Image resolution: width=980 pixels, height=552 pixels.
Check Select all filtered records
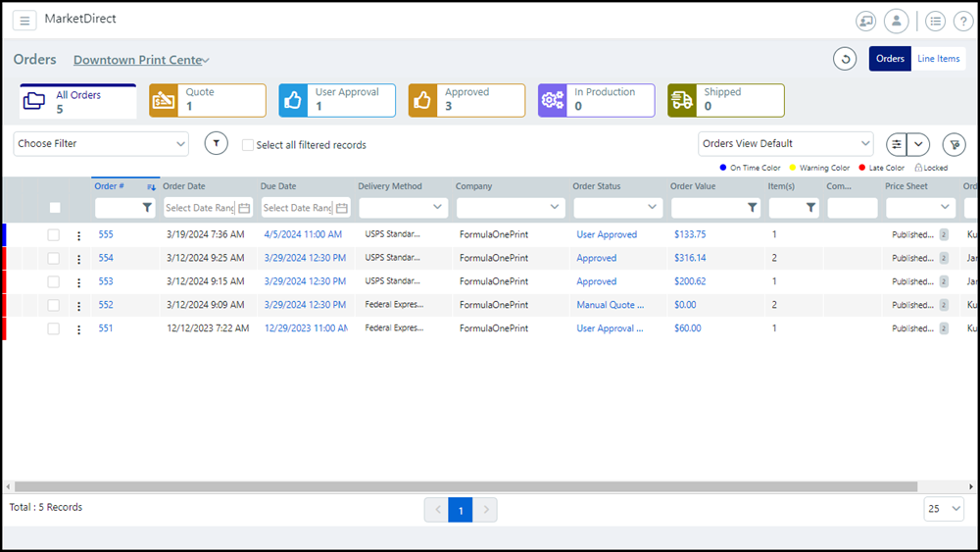click(248, 145)
